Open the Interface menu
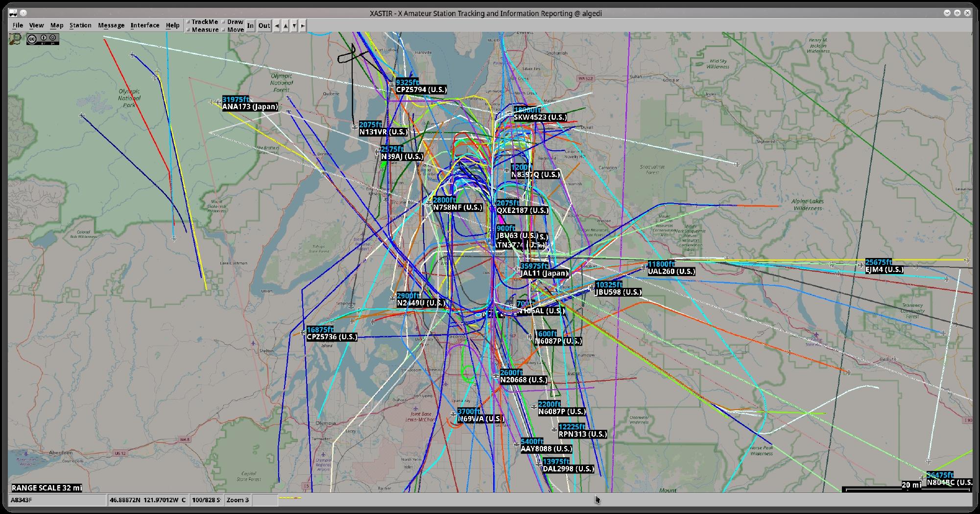Viewport: 980px width, 514px height. 145,25
